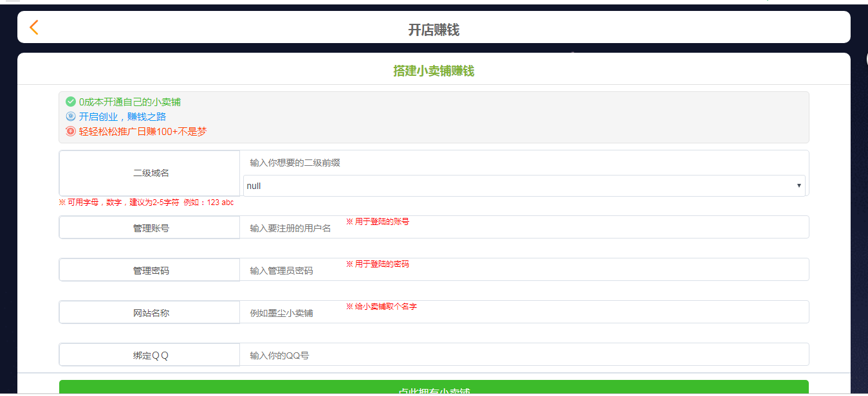868x396 pixels.
Task: Focus the 二级前缀 input field
Action: point(524,163)
